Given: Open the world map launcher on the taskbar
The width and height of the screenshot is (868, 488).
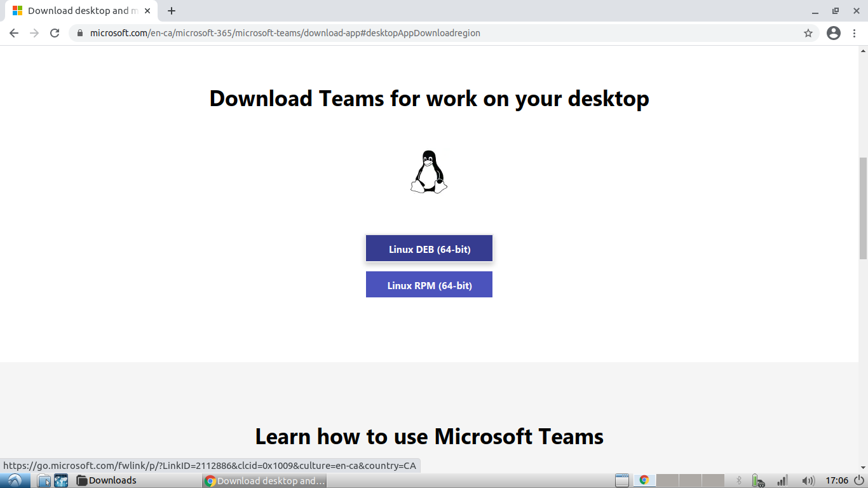Looking at the screenshot, I should [x=61, y=480].
